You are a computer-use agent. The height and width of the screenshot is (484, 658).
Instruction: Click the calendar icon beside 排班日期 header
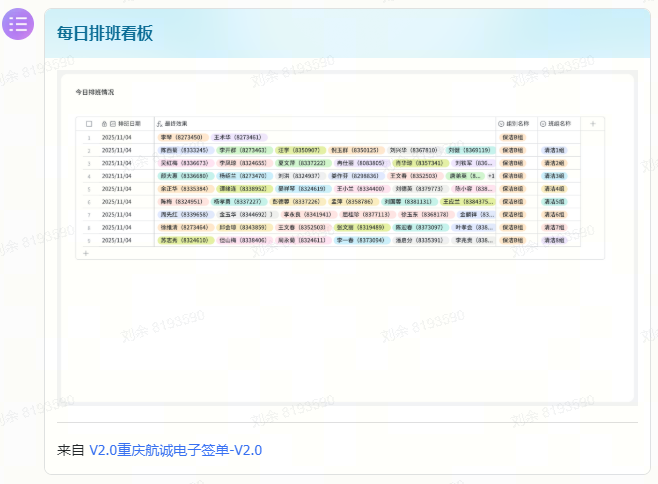point(113,123)
